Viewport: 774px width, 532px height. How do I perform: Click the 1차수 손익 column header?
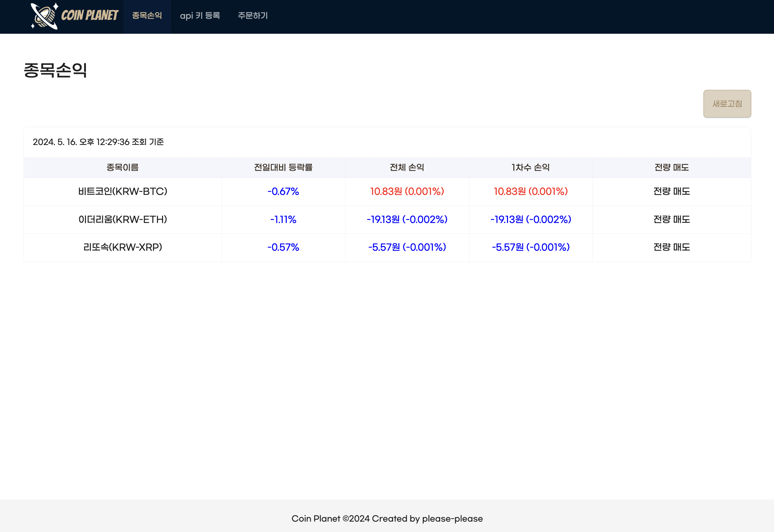click(530, 167)
